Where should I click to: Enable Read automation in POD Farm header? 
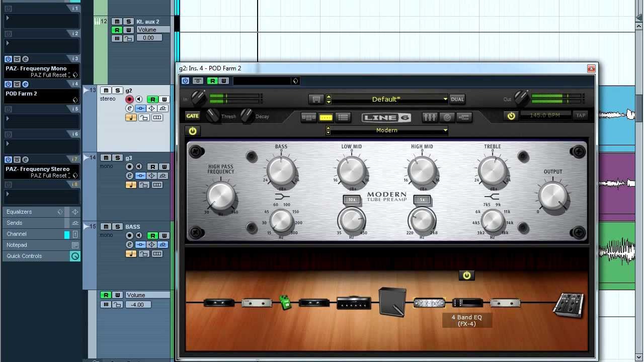coord(212,81)
